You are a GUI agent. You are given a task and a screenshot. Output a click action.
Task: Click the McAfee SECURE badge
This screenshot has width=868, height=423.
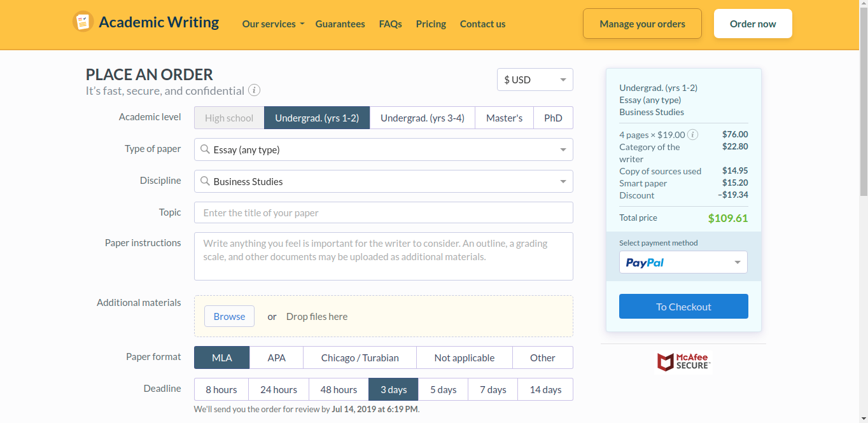click(683, 362)
